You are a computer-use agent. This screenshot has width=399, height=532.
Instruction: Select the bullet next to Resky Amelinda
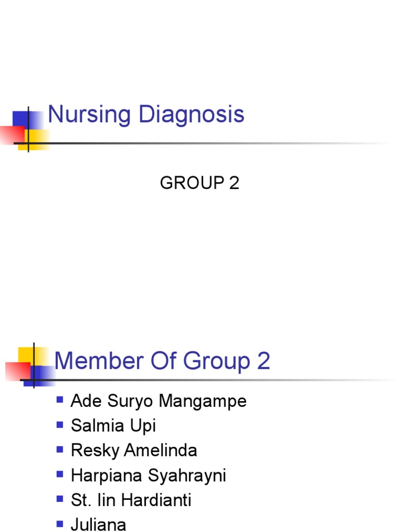(x=60, y=449)
